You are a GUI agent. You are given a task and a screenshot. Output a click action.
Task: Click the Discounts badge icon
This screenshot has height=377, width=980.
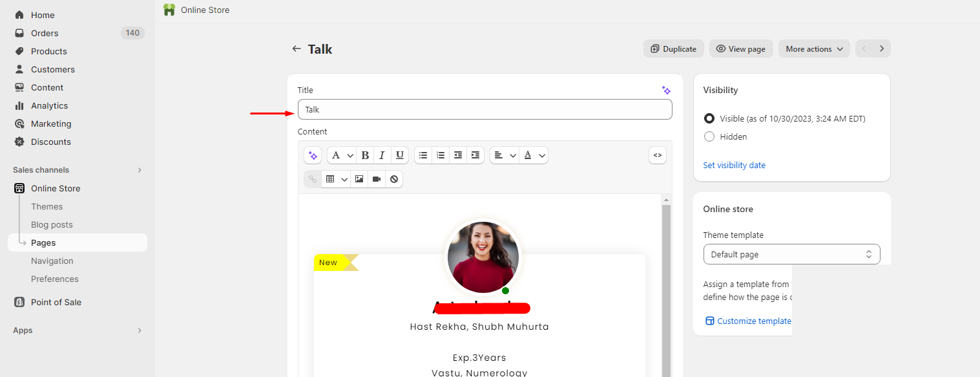point(19,142)
